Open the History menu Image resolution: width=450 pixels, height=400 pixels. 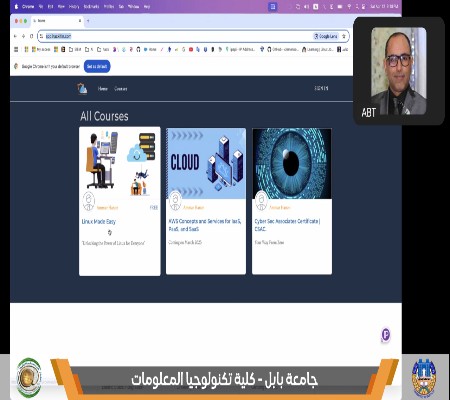(74, 6)
